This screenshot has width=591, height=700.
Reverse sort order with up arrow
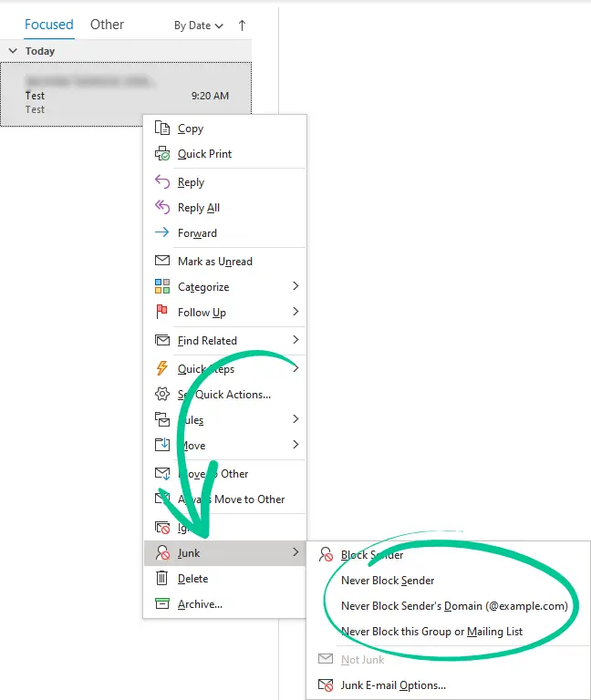(242, 26)
